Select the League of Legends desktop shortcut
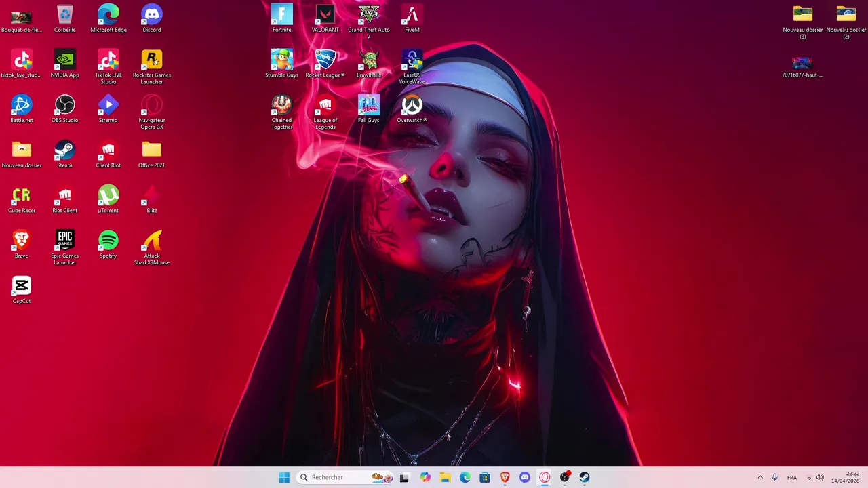Screen dimensions: 868x488 coord(325,113)
